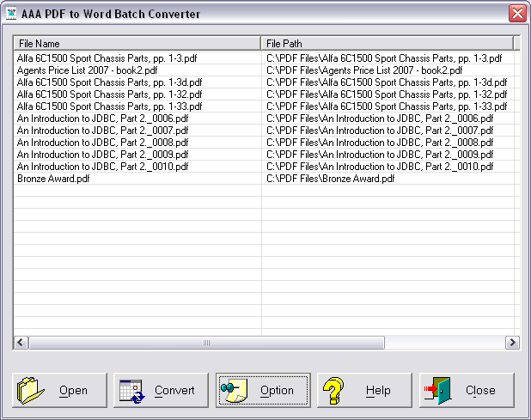The image size is (531, 420).
Task: Click the Convert button label
Action: pos(174,390)
